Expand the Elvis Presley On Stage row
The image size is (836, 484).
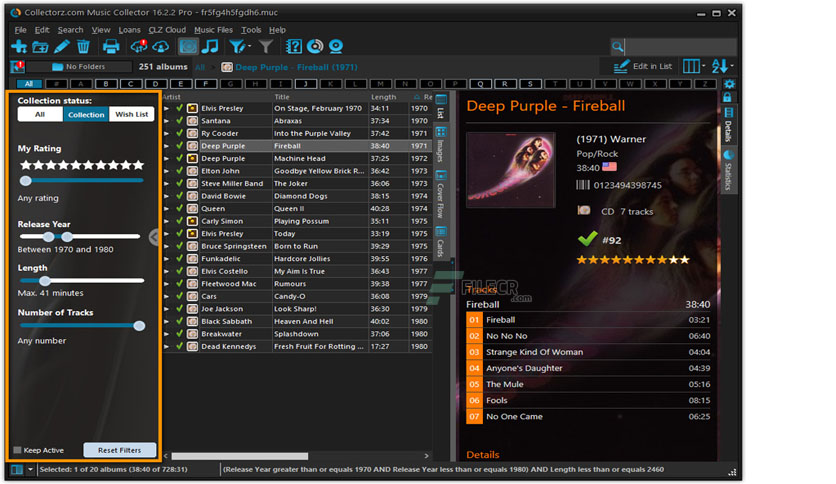tap(167, 108)
